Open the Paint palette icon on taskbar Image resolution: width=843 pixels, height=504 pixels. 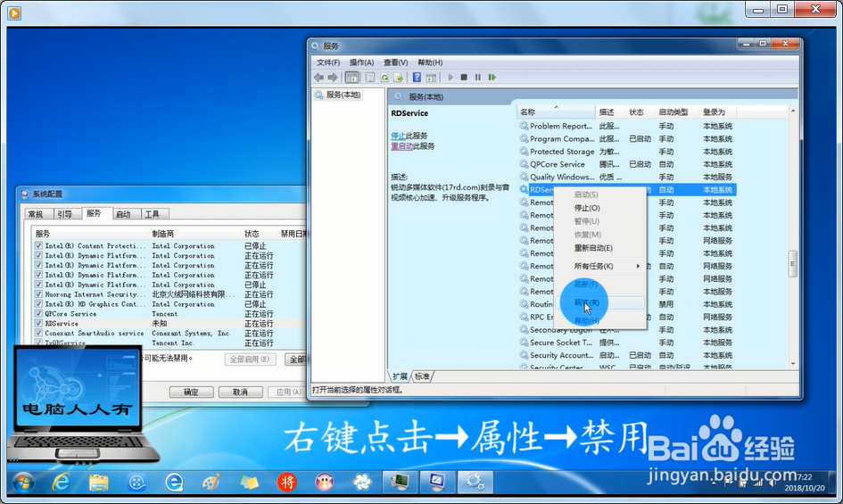(211, 483)
